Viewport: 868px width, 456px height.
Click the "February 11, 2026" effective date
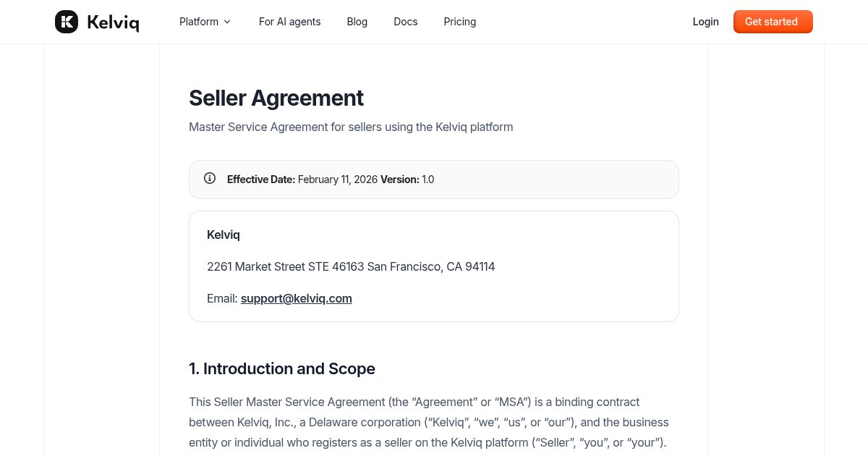338,180
